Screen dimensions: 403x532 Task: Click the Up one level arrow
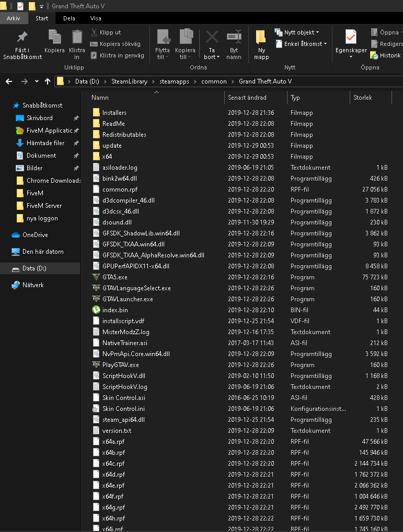pos(48,81)
